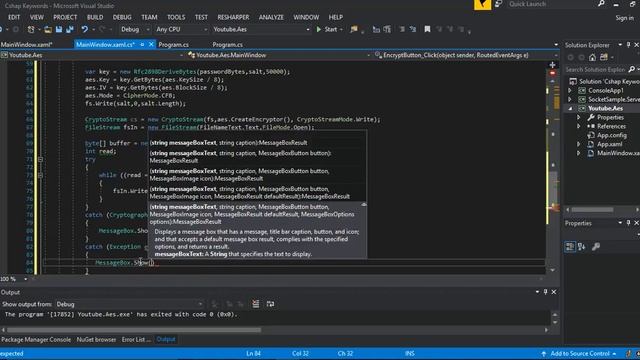Switch to the MainWindow.xaml tab
This screenshot has height=360, width=640.
coord(27,44)
